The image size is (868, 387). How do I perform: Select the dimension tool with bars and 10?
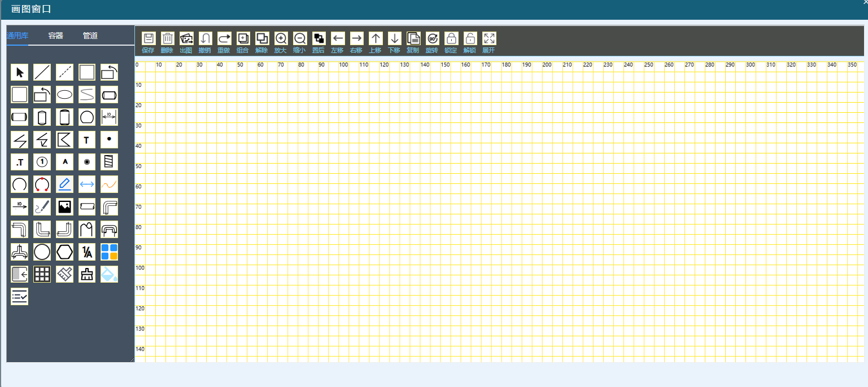pyautogui.click(x=110, y=117)
